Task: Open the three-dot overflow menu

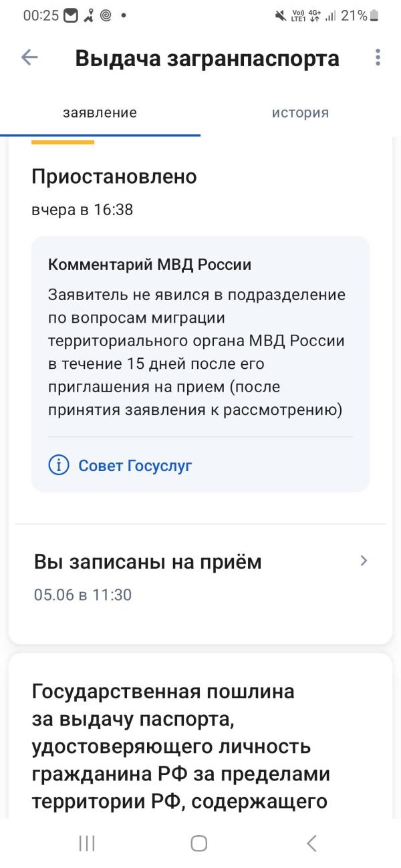Action: 378,58
